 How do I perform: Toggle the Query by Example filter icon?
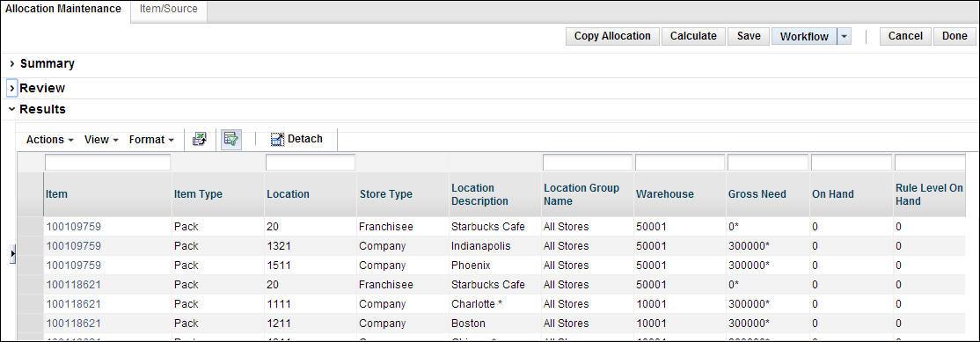click(231, 139)
